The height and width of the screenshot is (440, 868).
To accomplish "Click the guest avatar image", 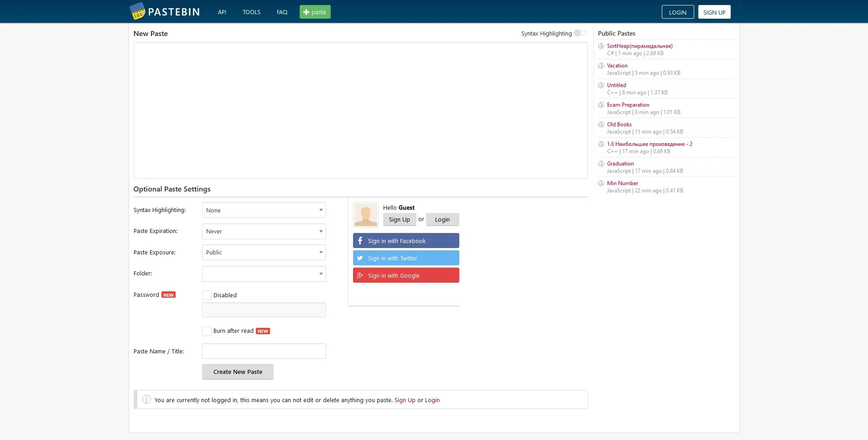I will click(x=365, y=214).
